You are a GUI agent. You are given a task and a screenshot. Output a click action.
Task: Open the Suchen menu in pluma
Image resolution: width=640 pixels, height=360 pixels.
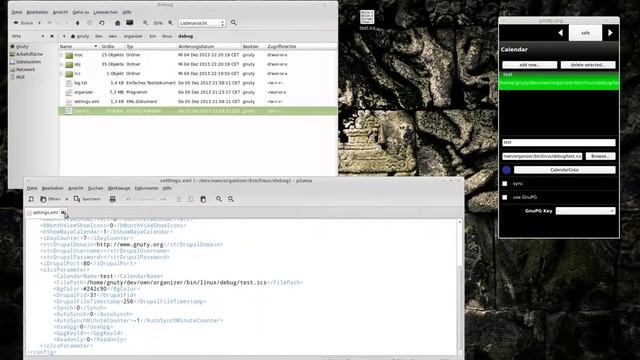(96, 188)
